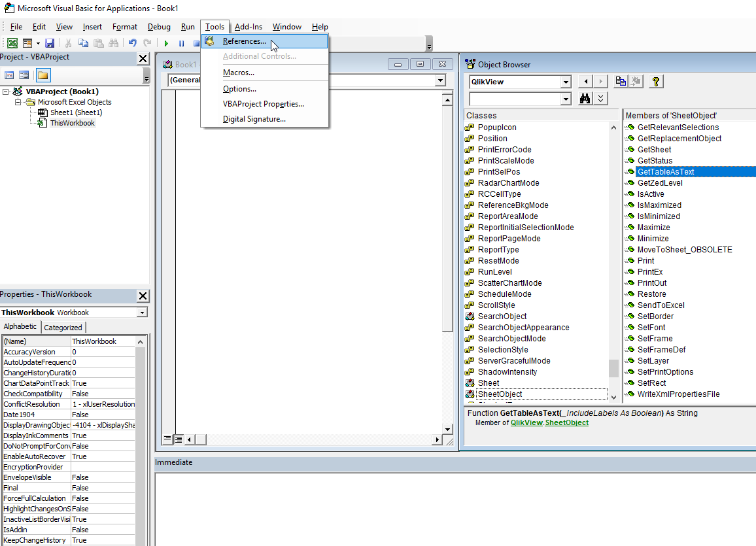Image resolution: width=756 pixels, height=546 pixels.
Task: Save the workbook with the floppy disk icon
Action: point(50,43)
